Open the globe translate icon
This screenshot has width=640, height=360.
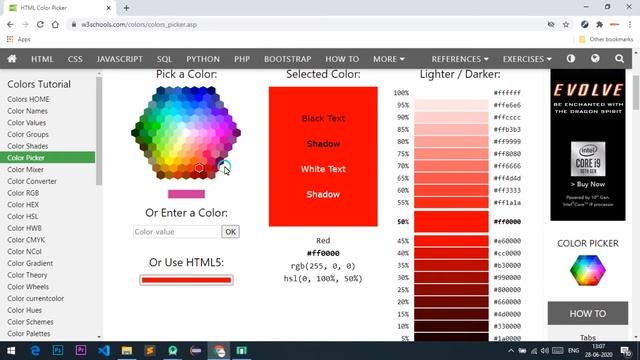click(x=595, y=59)
